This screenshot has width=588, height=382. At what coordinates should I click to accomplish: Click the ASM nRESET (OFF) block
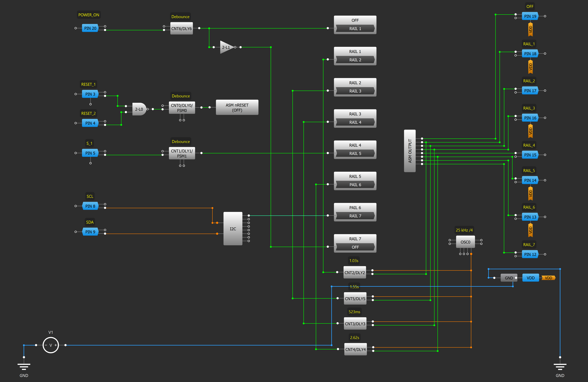[237, 107]
